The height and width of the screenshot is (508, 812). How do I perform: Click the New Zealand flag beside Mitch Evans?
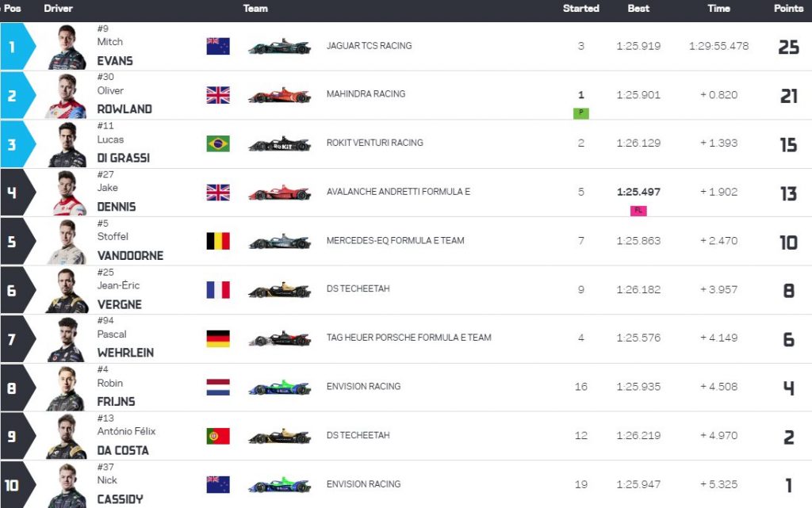click(218, 46)
